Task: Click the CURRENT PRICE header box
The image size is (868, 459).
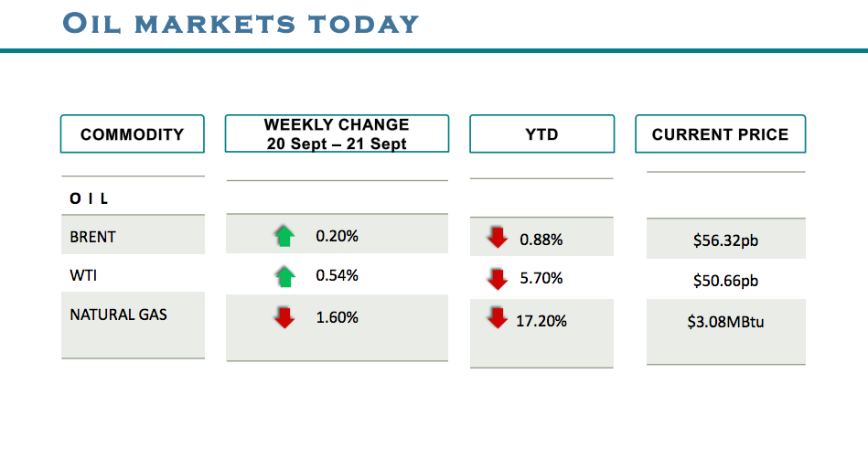Action: (720, 134)
